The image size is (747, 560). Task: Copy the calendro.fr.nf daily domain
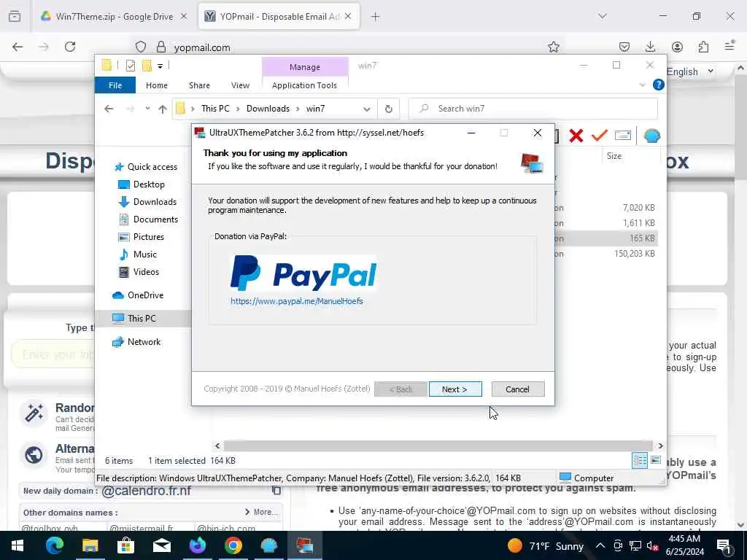click(276, 490)
